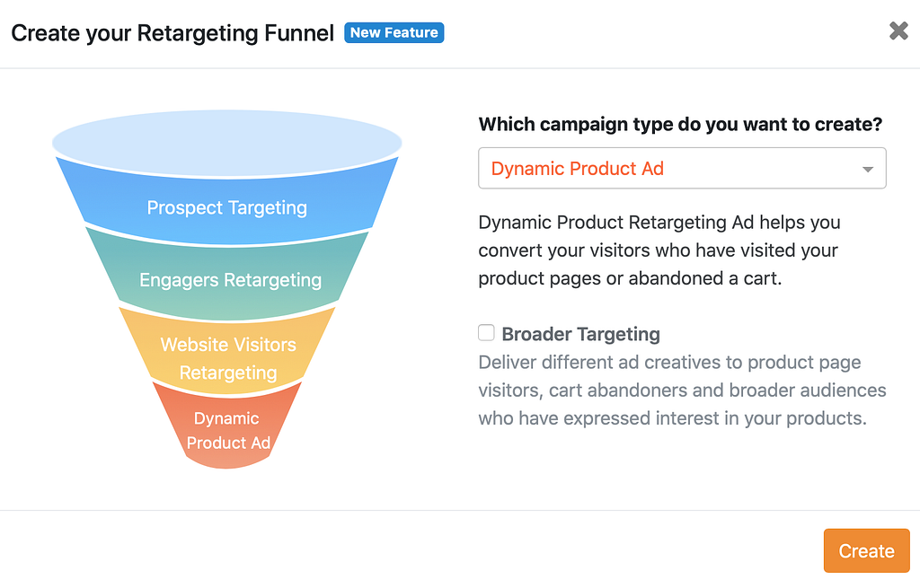Viewport: 920px width, 588px height.
Task: Click the light blue funnel top ellipse
Action: point(227,141)
